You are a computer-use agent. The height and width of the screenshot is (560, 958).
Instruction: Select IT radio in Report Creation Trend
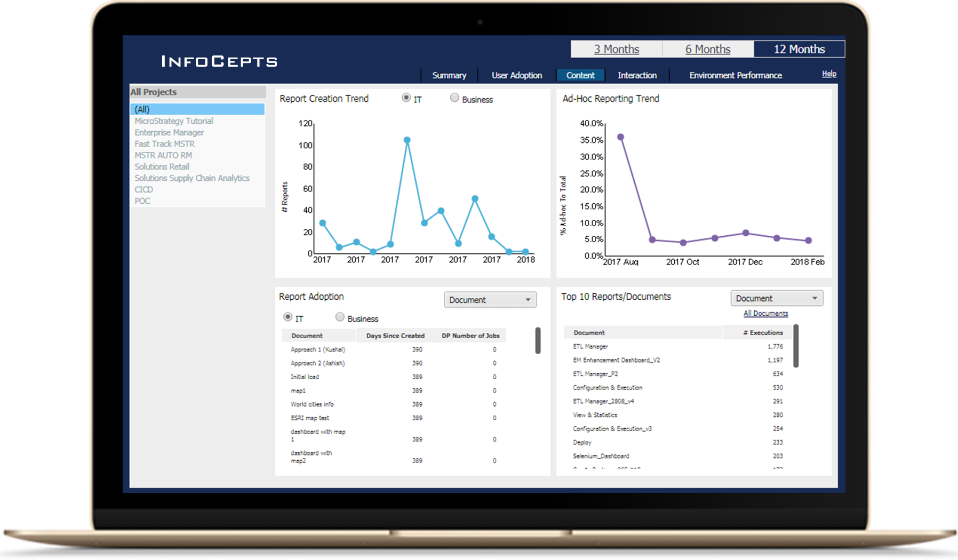click(x=406, y=98)
